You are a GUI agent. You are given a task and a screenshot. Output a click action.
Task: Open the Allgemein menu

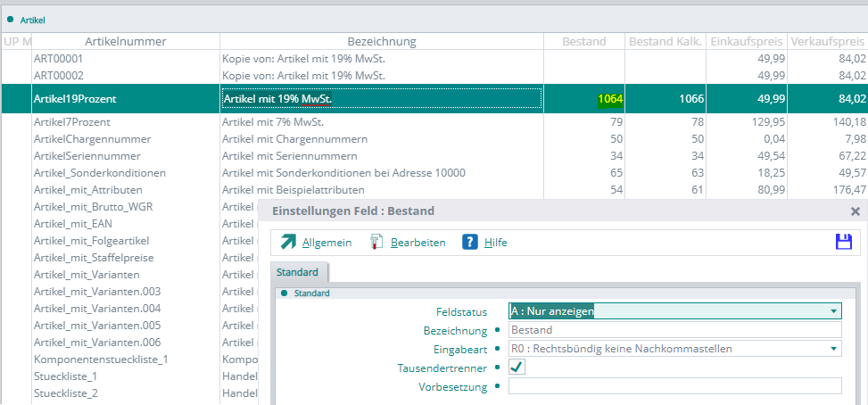coord(327,243)
